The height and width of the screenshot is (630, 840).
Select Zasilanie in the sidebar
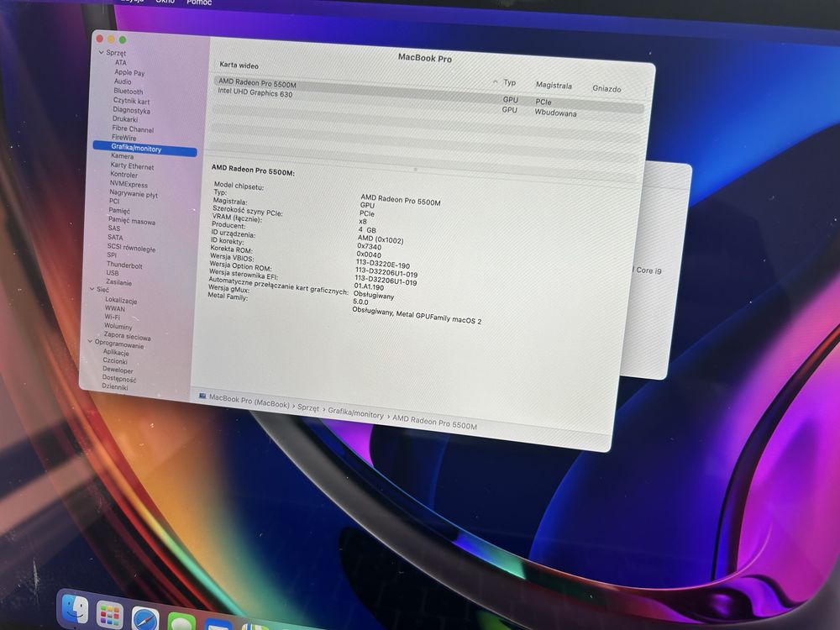point(118,282)
